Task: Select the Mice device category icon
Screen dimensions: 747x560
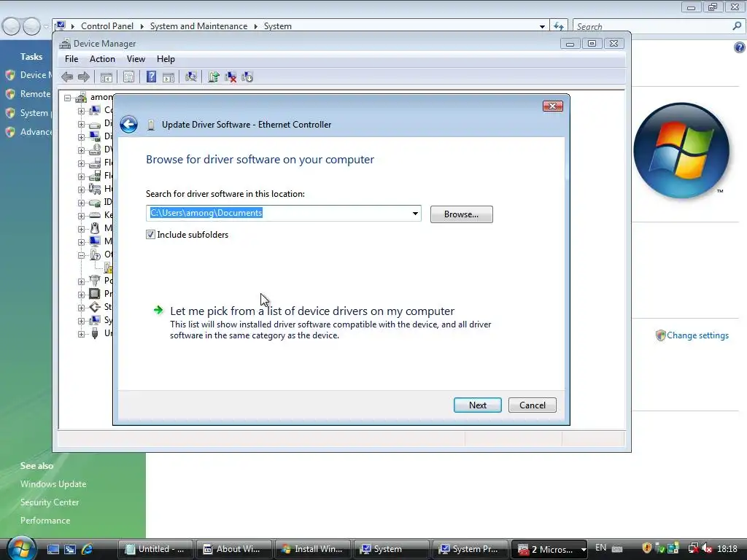Action: point(95,228)
